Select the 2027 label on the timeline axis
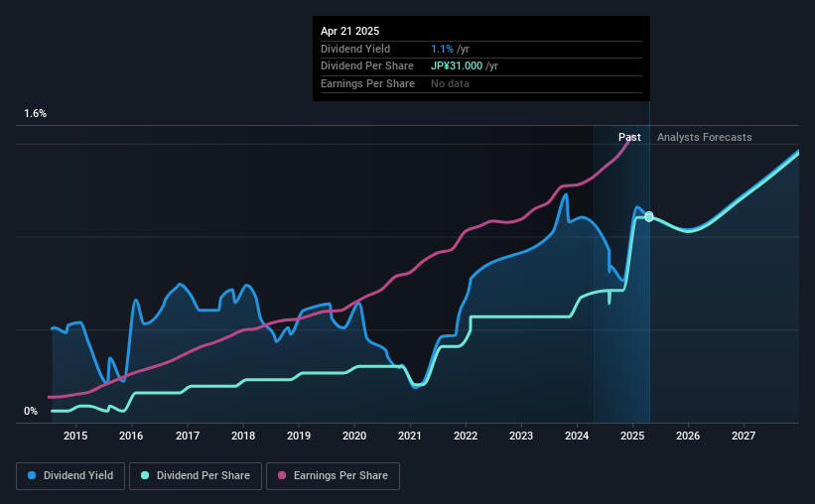The width and height of the screenshot is (815, 504). pyautogui.click(x=744, y=436)
